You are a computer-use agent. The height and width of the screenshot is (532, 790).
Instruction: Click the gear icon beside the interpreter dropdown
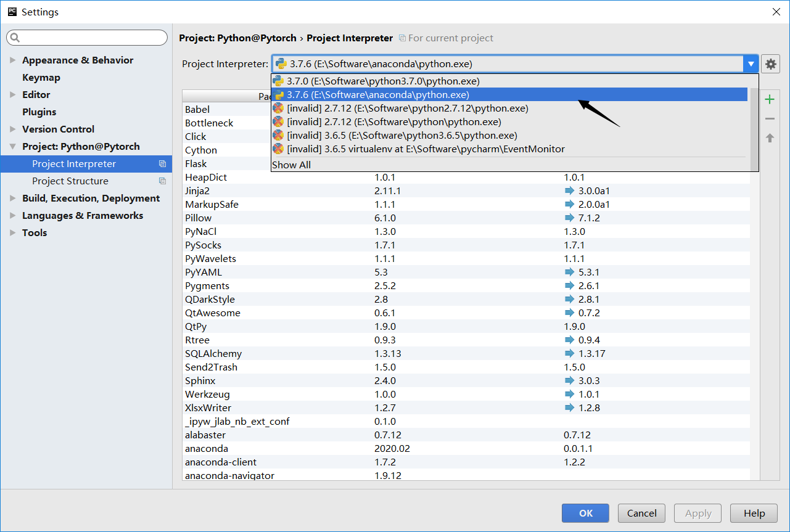point(770,63)
